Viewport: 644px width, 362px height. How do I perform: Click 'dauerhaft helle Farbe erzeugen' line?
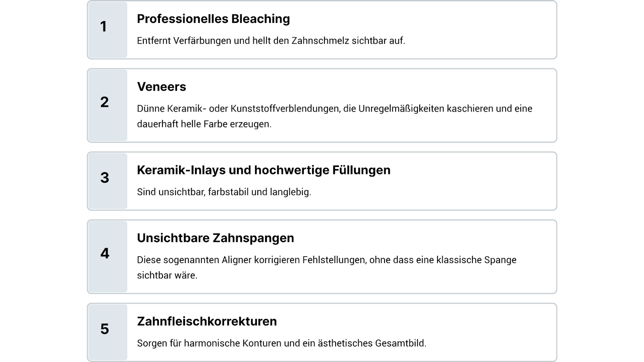coord(204,124)
